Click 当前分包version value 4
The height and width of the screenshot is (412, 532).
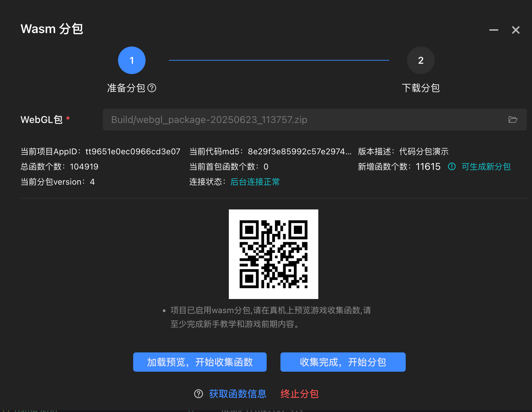click(92, 182)
